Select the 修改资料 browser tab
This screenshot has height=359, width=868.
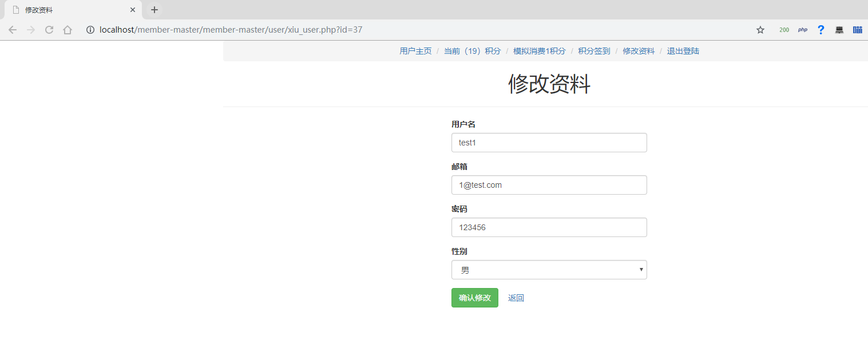tap(73, 10)
